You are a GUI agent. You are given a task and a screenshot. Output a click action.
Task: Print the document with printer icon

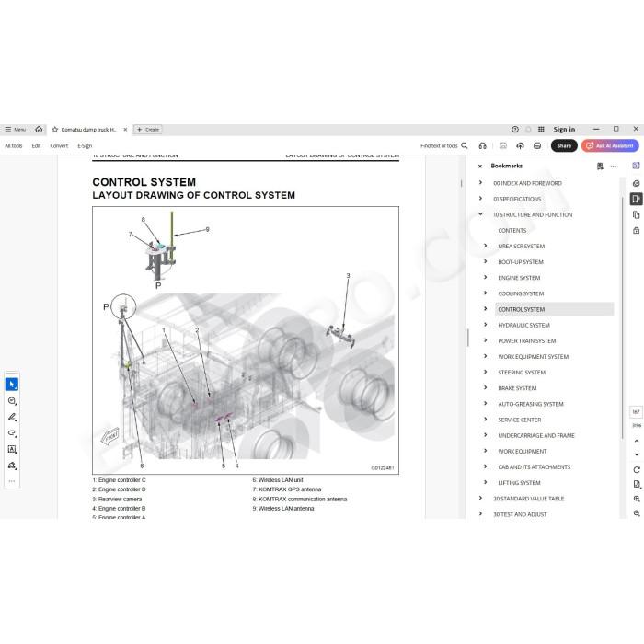[x=537, y=145]
